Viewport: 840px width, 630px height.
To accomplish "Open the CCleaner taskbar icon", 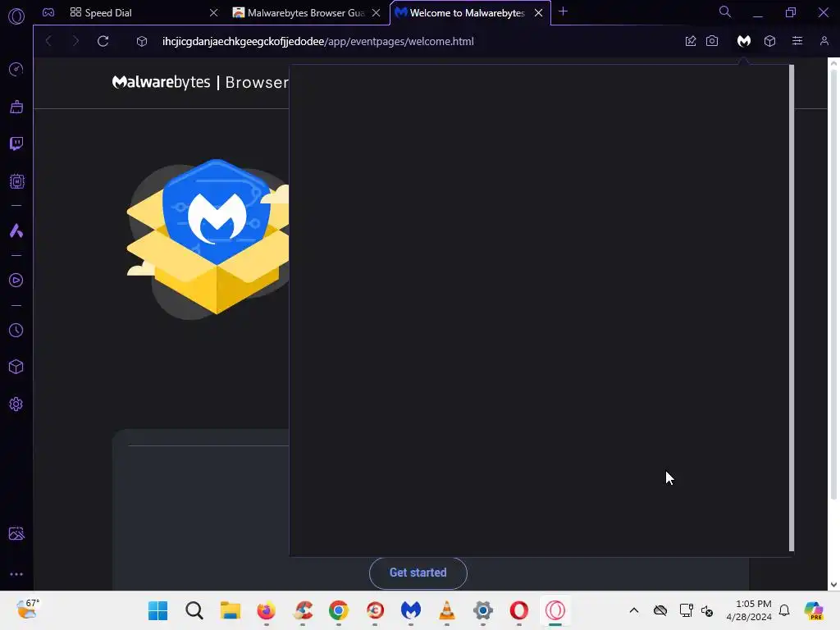I will (303, 610).
